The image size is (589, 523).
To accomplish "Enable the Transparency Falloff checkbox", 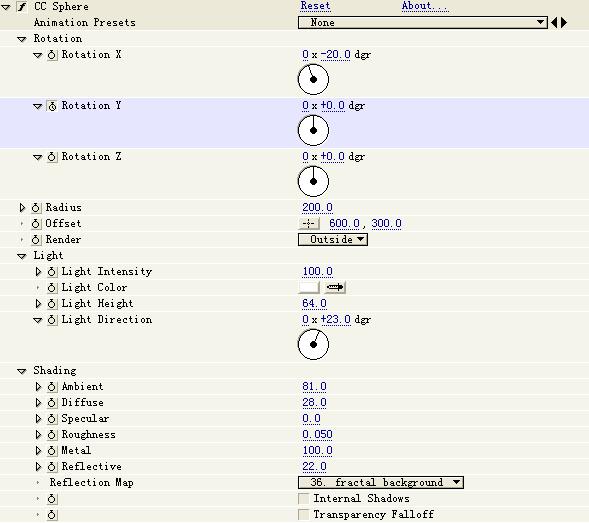I will click(304, 514).
